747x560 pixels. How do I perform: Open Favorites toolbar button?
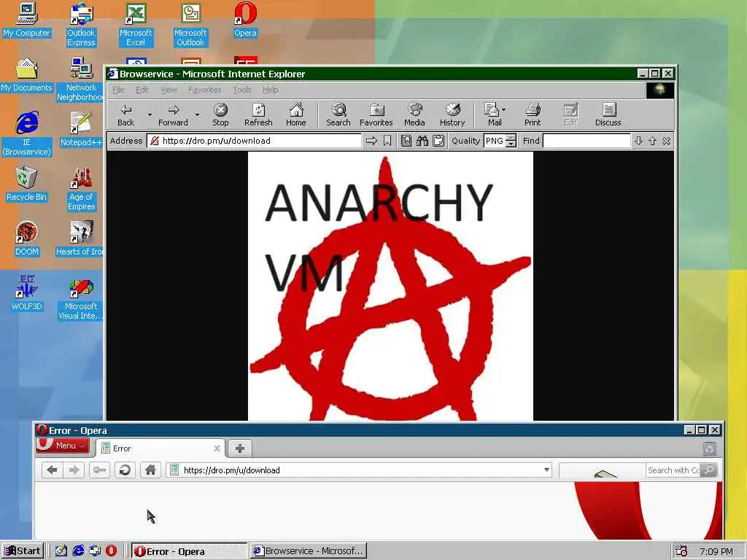(376, 114)
